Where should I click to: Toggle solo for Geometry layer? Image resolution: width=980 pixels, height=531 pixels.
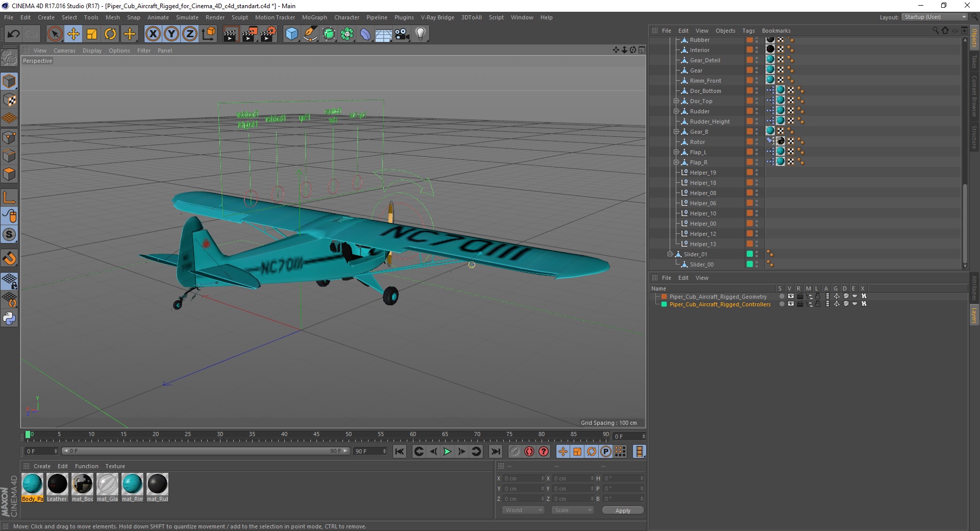tap(781, 296)
